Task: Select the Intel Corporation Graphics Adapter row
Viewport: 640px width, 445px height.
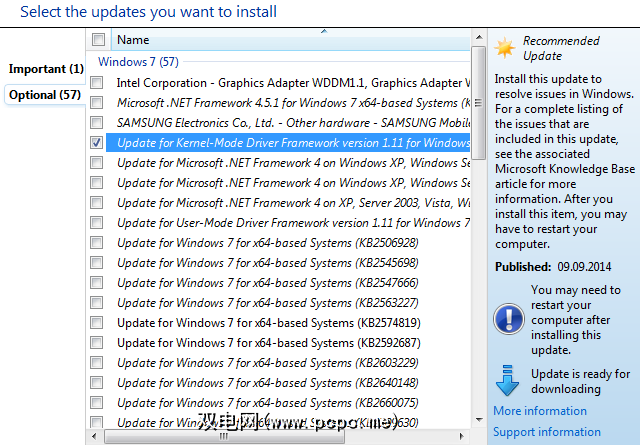Action: 288,82
